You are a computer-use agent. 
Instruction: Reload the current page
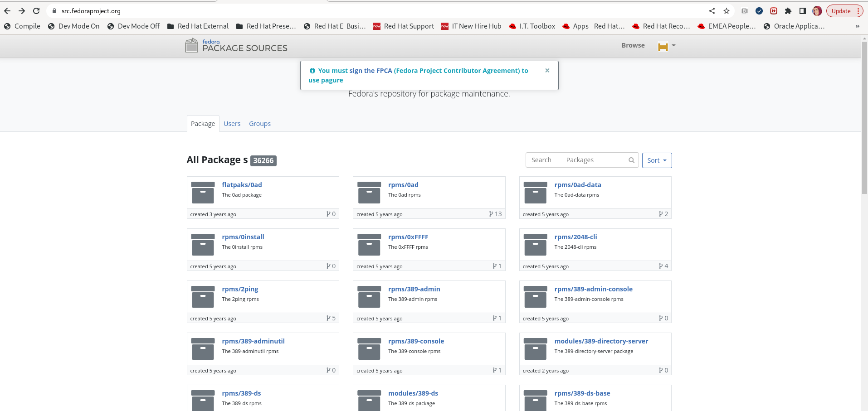(36, 11)
